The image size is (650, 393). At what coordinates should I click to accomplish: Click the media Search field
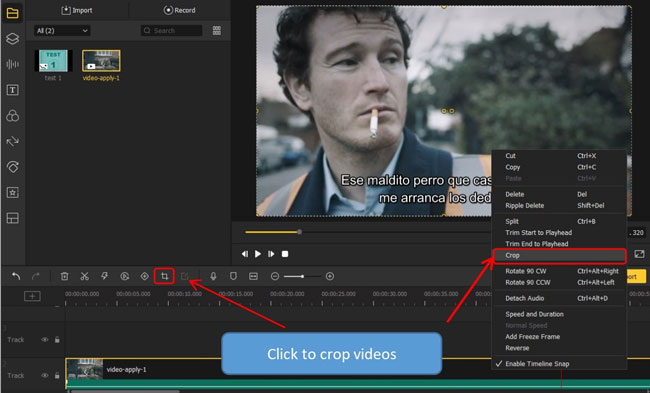pyautogui.click(x=172, y=30)
